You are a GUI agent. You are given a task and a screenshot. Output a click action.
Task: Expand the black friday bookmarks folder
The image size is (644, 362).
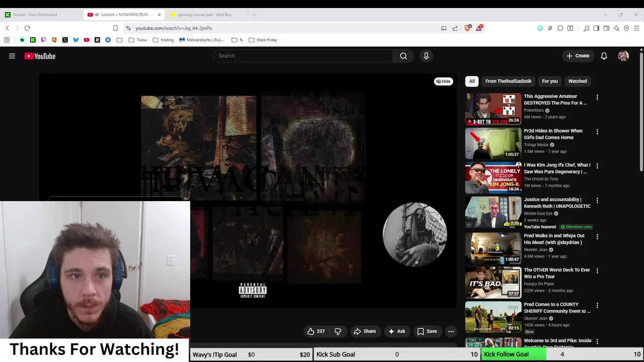point(263,40)
